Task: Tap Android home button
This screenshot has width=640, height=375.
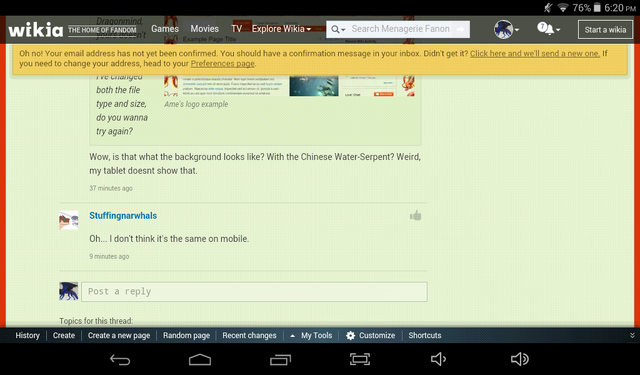Action: (200, 359)
